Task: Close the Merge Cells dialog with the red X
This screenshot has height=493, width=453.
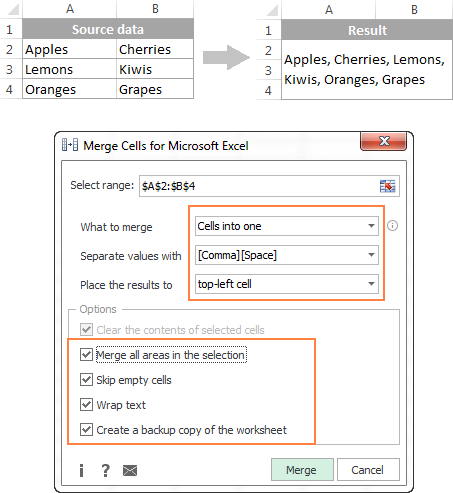Action: click(x=383, y=141)
